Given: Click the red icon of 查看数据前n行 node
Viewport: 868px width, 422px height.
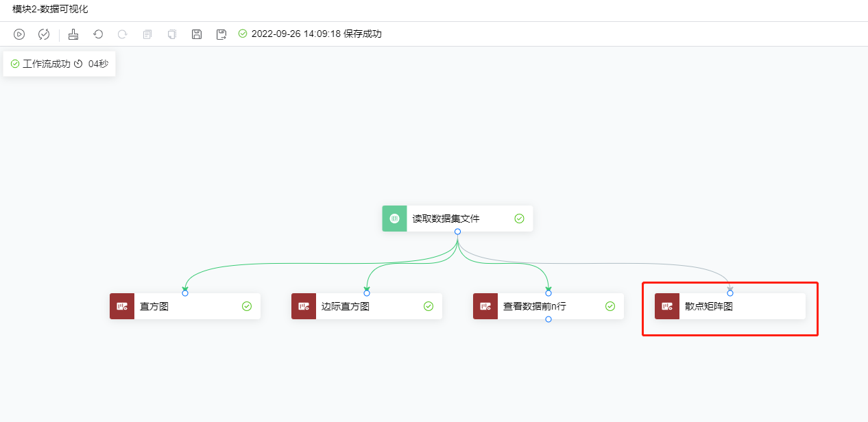Looking at the screenshot, I should [485, 306].
